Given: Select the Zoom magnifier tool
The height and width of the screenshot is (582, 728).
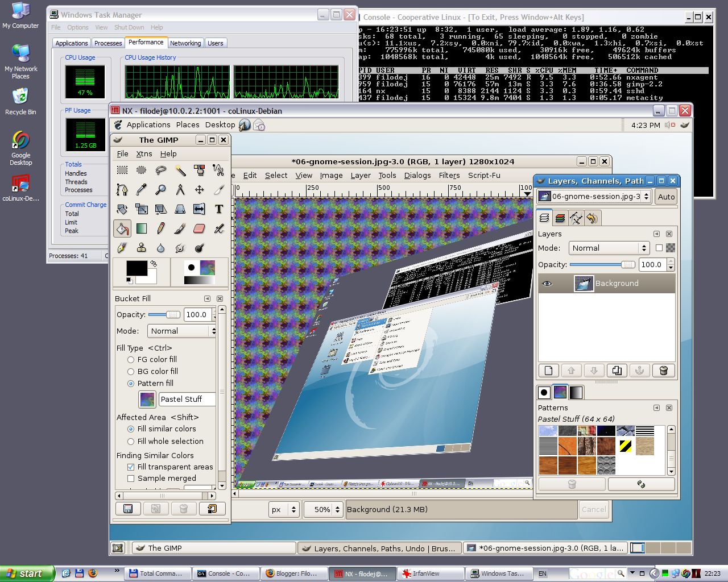Looking at the screenshot, I should pyautogui.click(x=161, y=190).
